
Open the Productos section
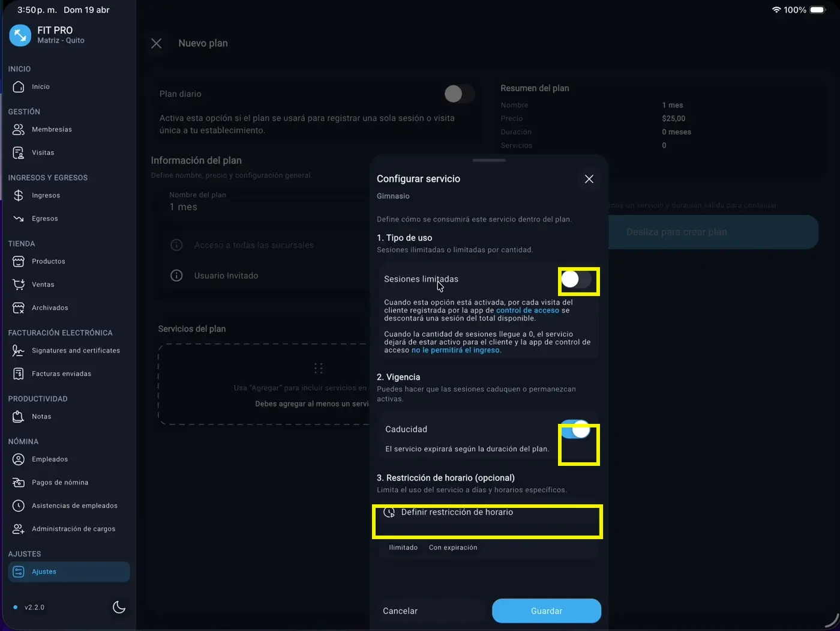pos(48,261)
